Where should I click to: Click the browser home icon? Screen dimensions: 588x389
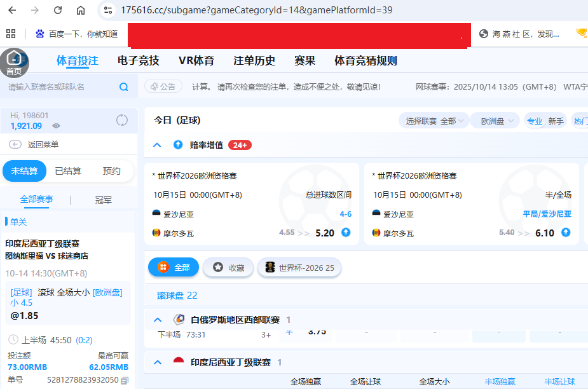[x=81, y=10]
